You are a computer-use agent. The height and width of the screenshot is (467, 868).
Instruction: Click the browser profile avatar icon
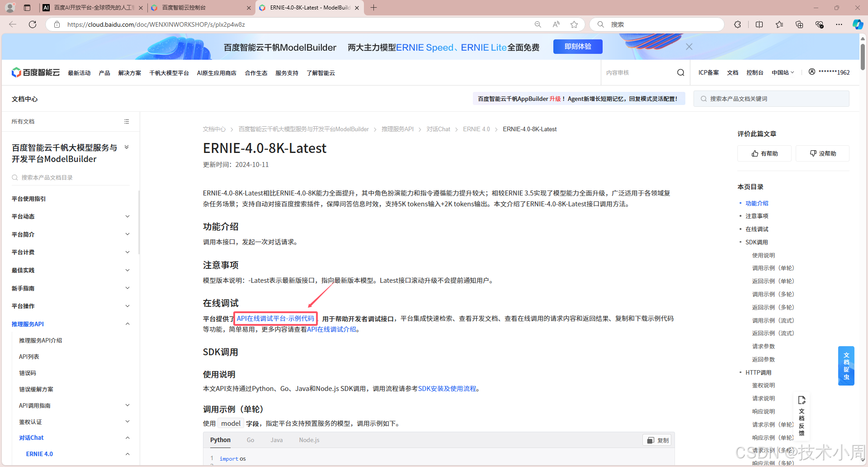point(10,8)
